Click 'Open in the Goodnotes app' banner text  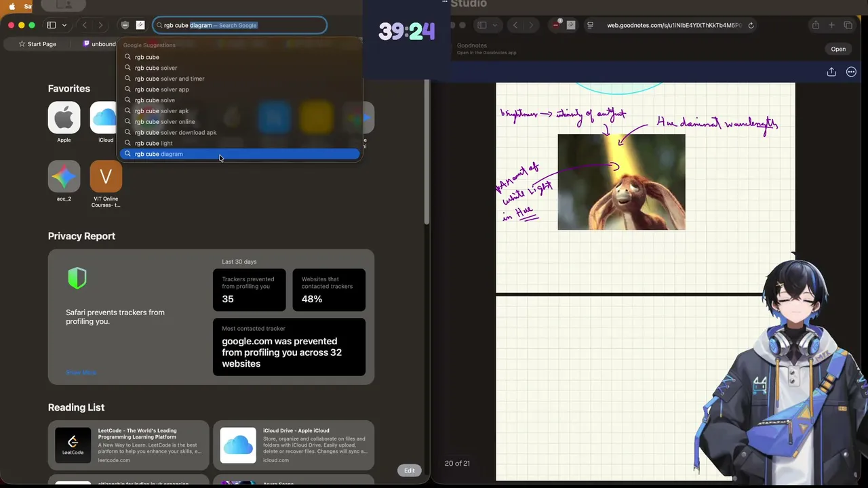486,53
